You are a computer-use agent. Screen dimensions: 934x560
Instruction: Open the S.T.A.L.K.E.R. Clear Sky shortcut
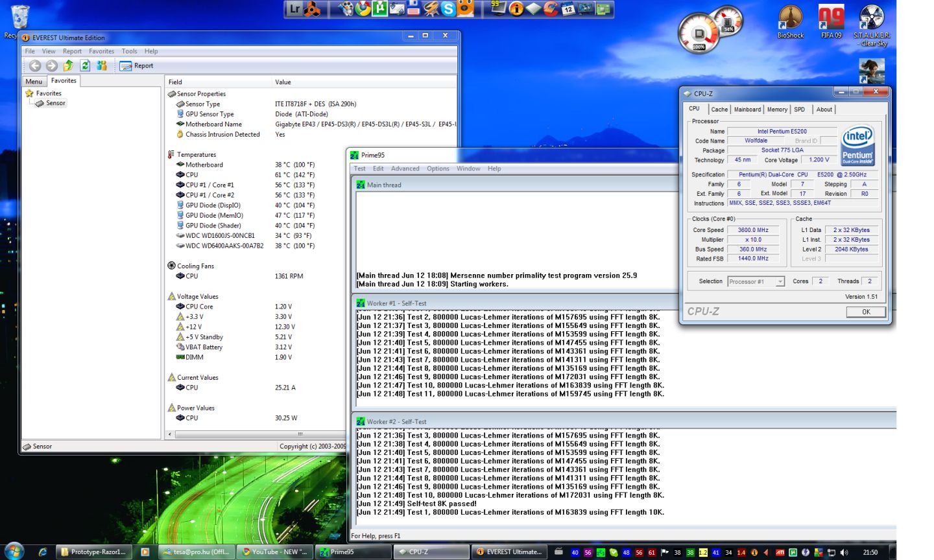[872, 25]
